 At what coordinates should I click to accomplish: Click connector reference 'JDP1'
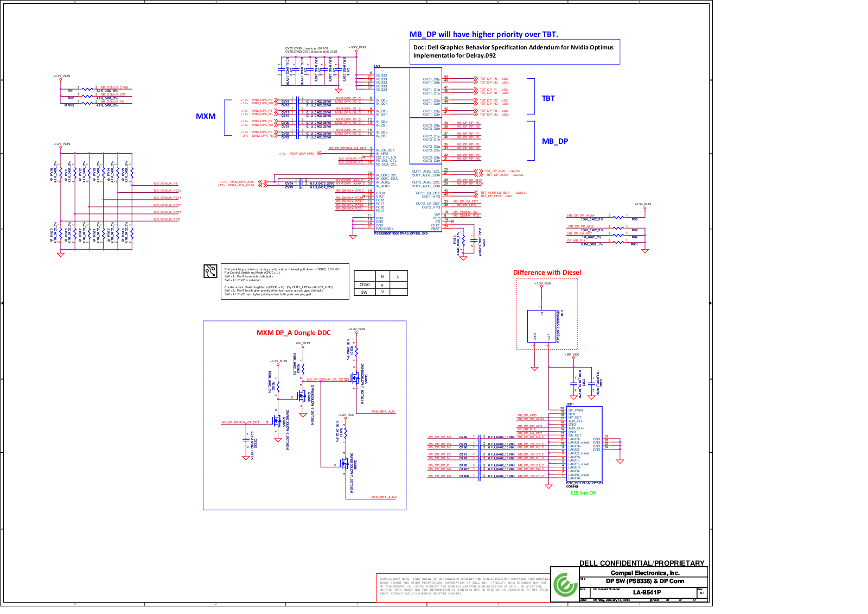[x=570, y=404]
